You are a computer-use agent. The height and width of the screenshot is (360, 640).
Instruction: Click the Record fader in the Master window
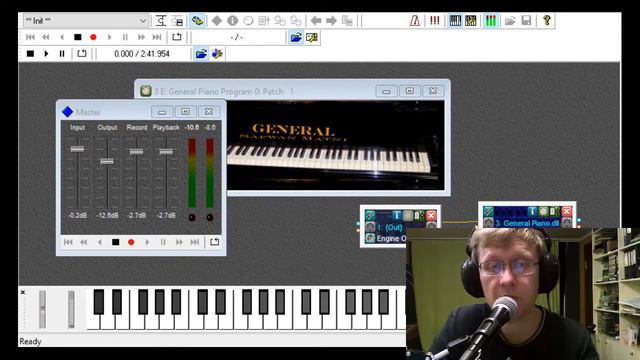(136, 152)
